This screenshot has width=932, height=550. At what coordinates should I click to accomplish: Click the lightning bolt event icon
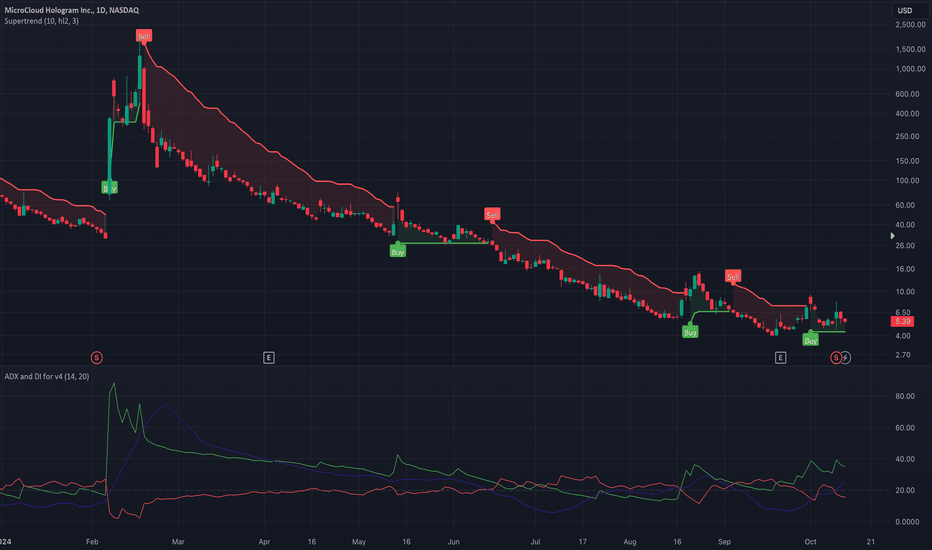845,357
